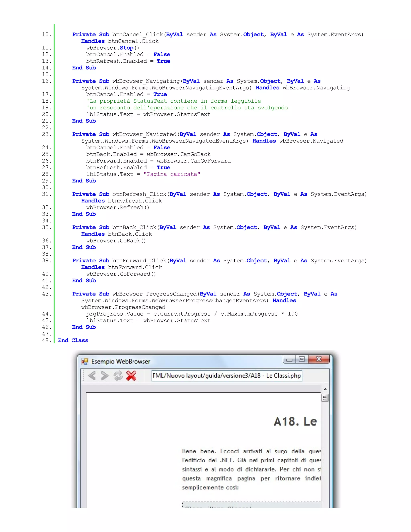The width and height of the screenshot is (411, 532).
Task: Click the green comment about StatusText property
Action: point(173,101)
